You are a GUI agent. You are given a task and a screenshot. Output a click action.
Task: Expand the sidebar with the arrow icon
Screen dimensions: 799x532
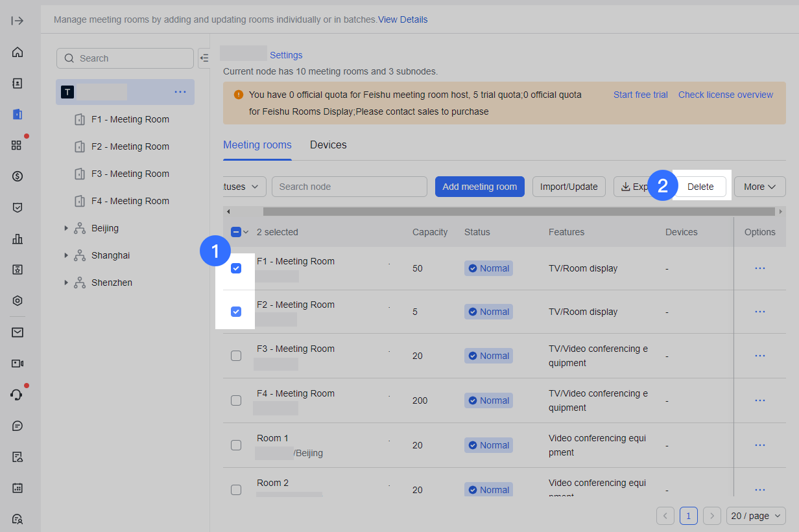point(18,21)
